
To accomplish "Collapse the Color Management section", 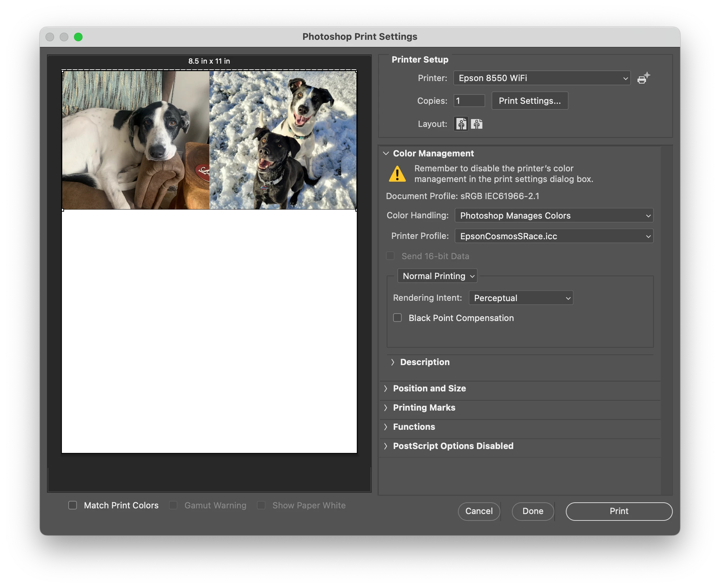I will [386, 154].
